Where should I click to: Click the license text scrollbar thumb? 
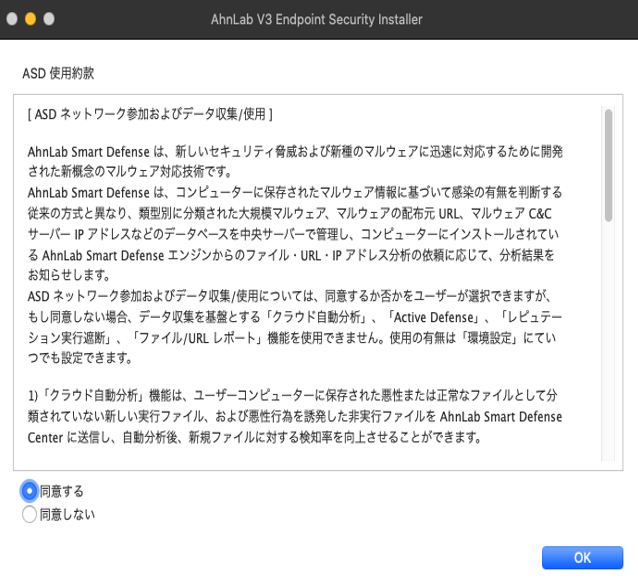608,165
